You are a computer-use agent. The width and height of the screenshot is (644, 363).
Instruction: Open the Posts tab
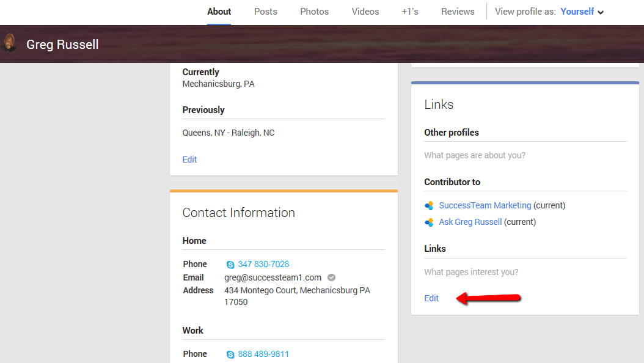(x=265, y=12)
